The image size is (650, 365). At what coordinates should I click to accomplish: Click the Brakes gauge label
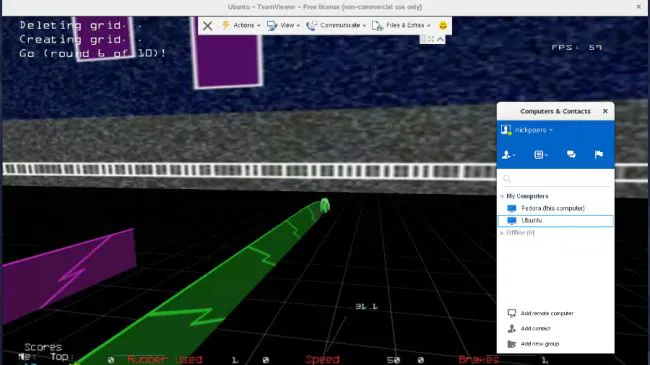[479, 359]
